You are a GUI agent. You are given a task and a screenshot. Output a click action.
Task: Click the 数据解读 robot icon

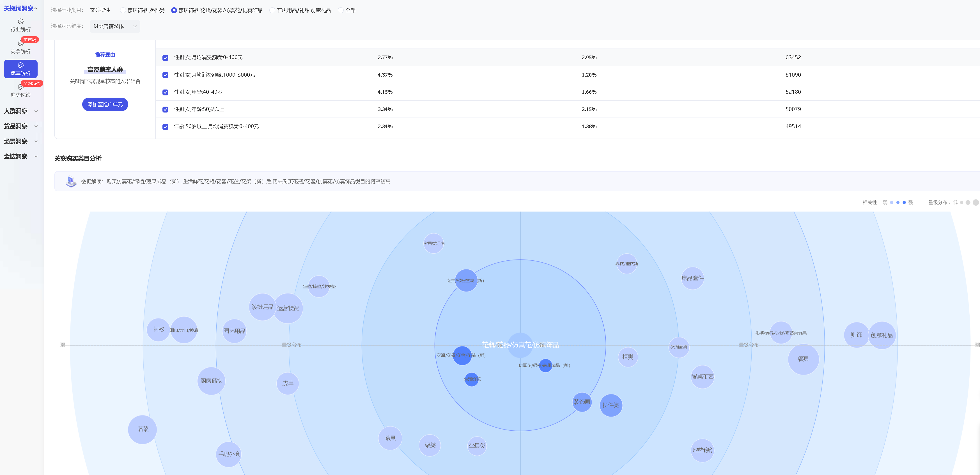[71, 182]
